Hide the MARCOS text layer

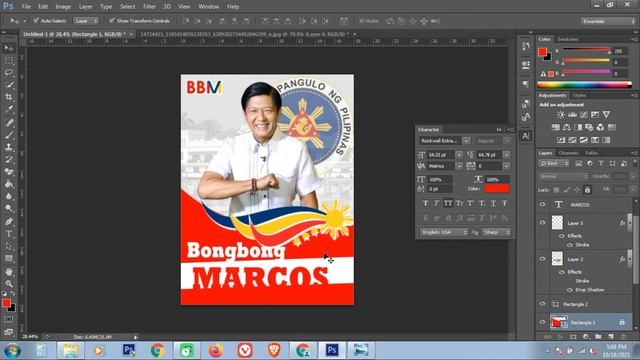coord(542,204)
